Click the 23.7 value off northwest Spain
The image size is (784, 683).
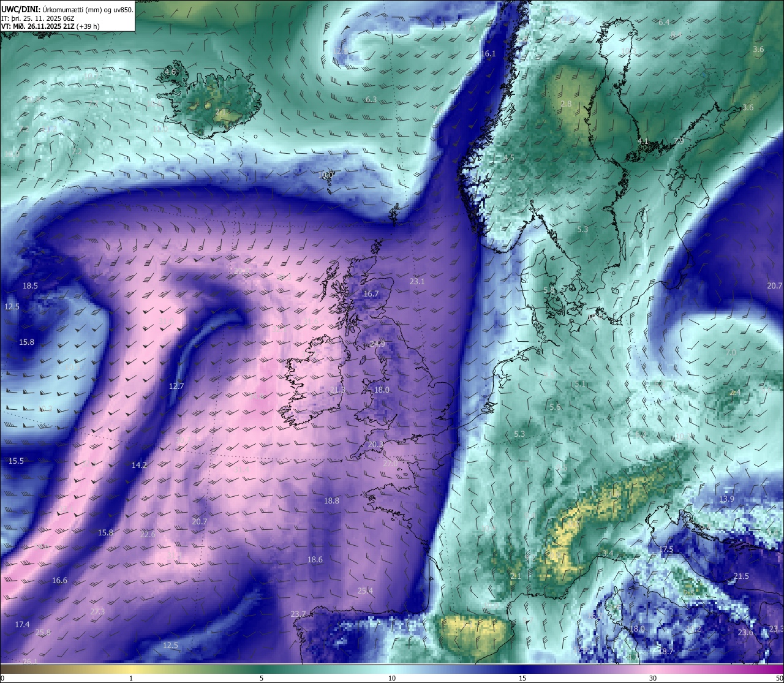pos(298,614)
